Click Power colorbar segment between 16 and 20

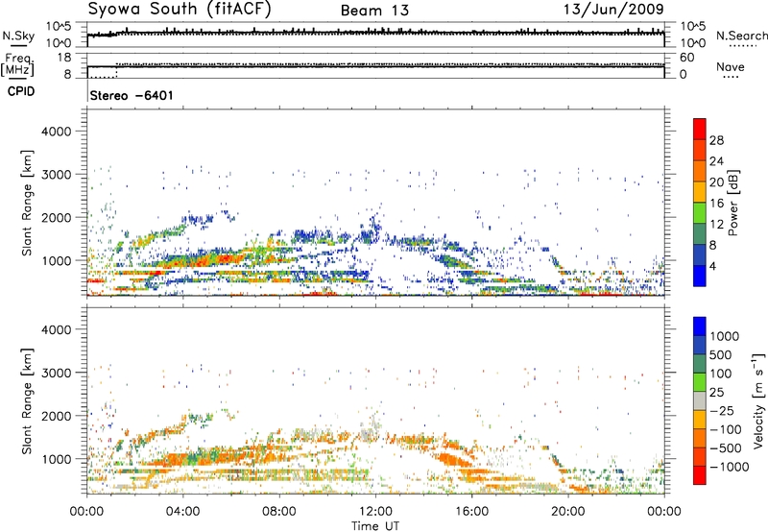click(700, 192)
